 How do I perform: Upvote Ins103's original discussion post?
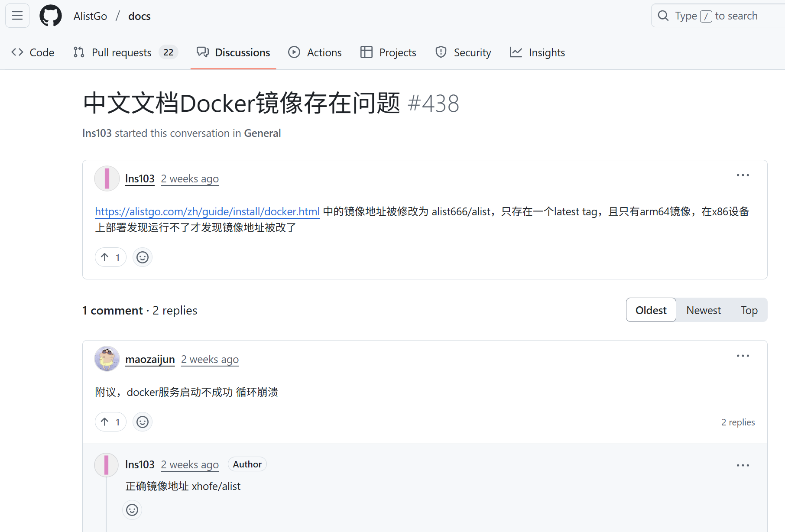point(110,257)
